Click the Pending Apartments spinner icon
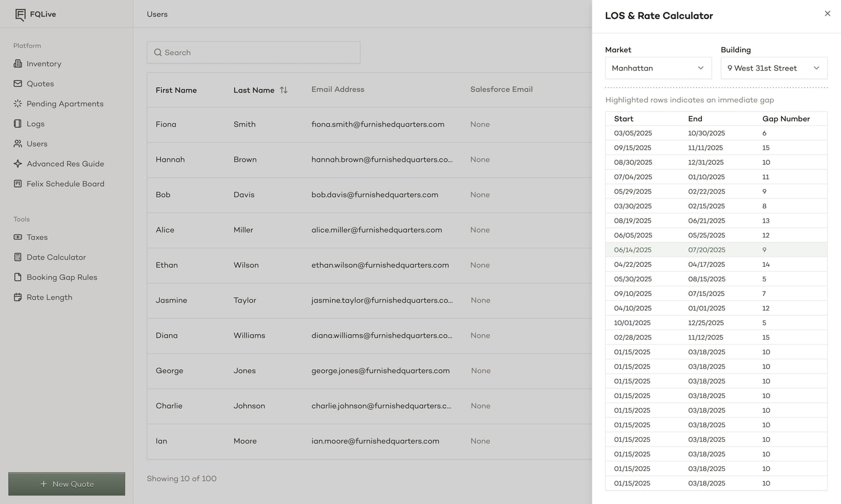The image size is (841, 504). [18, 104]
